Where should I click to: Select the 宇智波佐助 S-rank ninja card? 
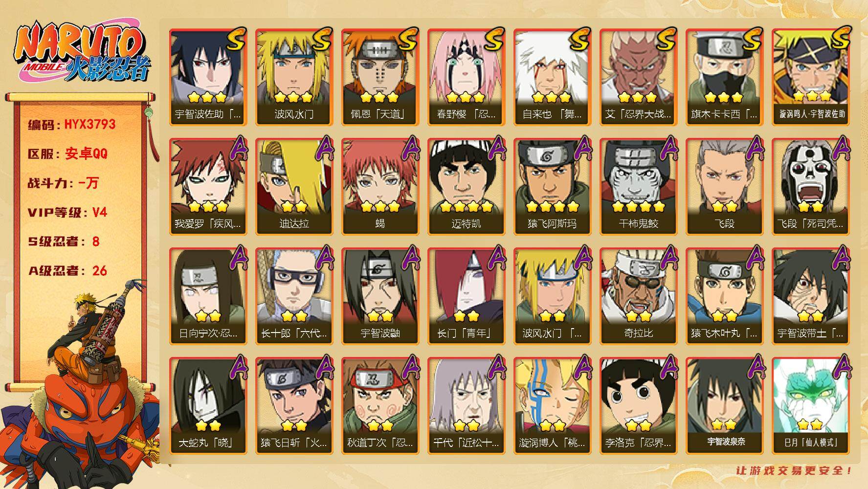(x=208, y=77)
